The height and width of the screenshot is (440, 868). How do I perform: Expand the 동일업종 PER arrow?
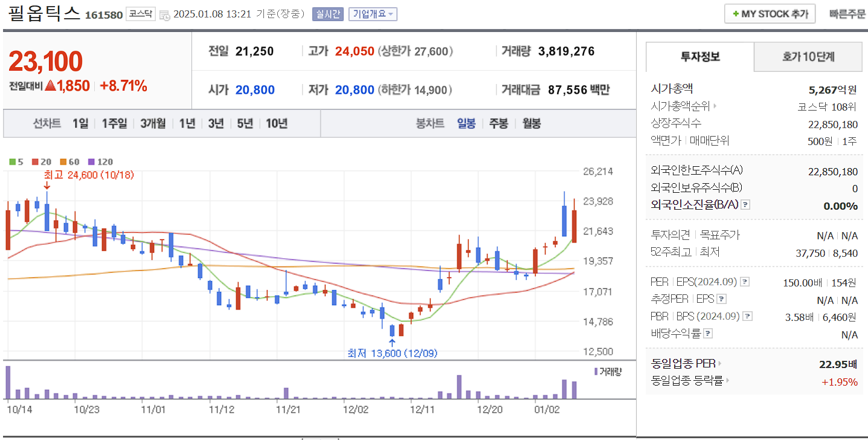pos(719,364)
